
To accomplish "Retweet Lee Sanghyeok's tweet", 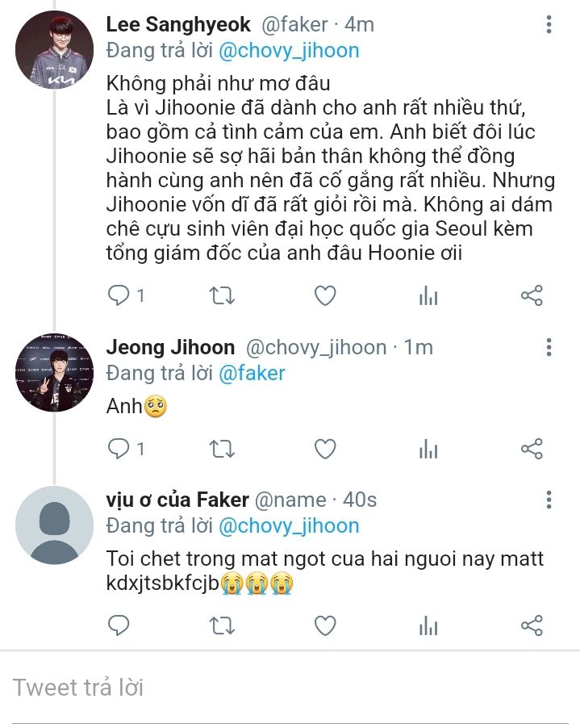I will pos(221,296).
